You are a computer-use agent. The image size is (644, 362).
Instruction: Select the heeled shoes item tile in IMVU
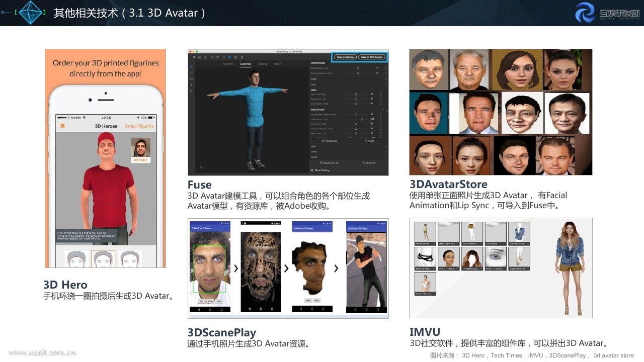tap(519, 258)
